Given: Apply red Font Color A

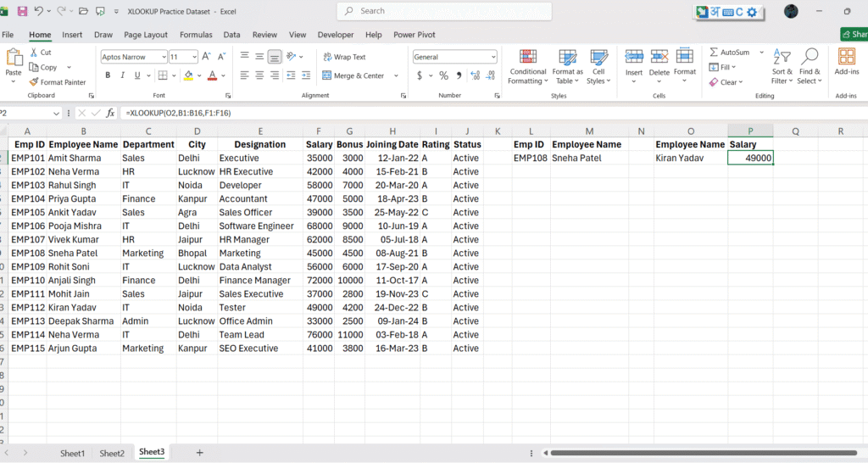Looking at the screenshot, I should tap(212, 75).
